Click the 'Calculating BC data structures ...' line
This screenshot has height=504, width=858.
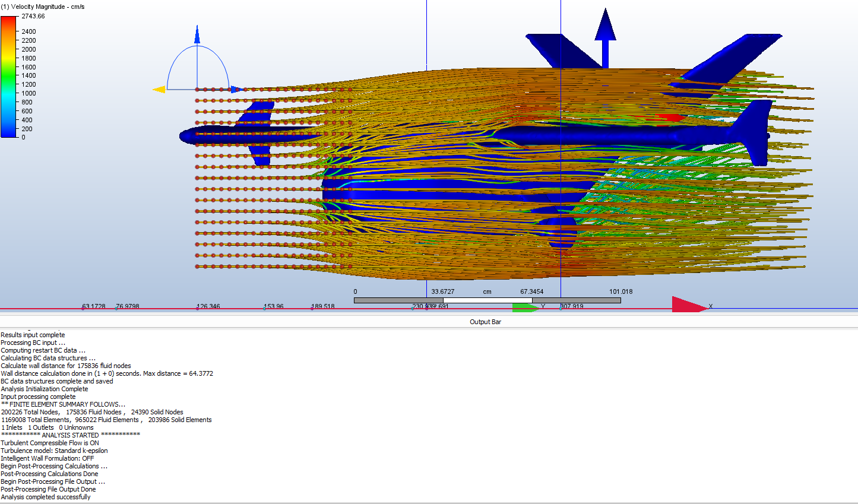point(48,358)
